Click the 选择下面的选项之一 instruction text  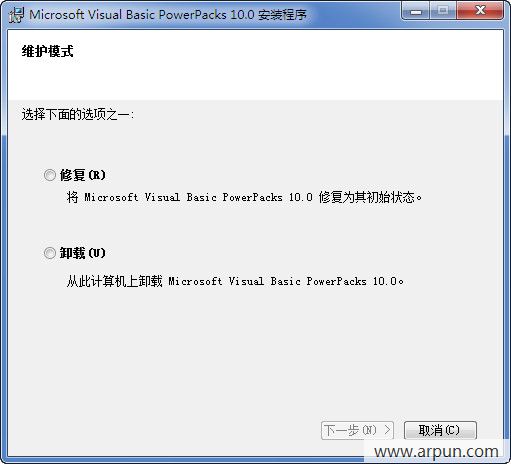(78, 115)
